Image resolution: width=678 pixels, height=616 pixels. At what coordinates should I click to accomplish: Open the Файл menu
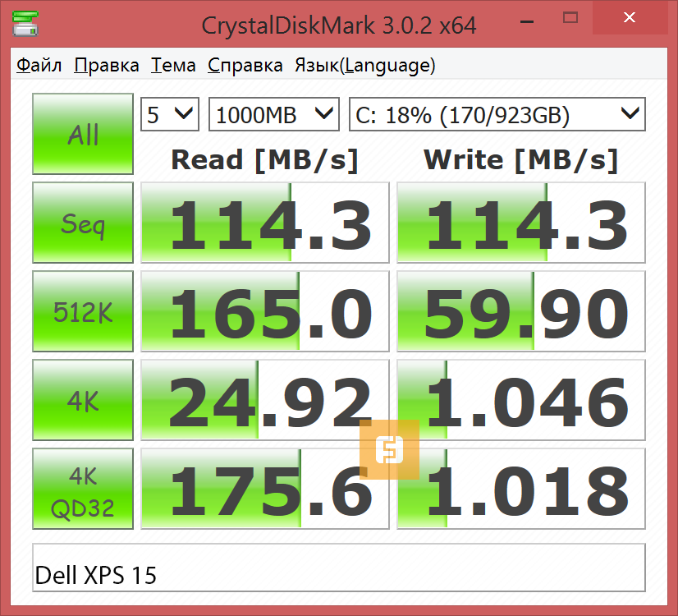click(x=39, y=66)
